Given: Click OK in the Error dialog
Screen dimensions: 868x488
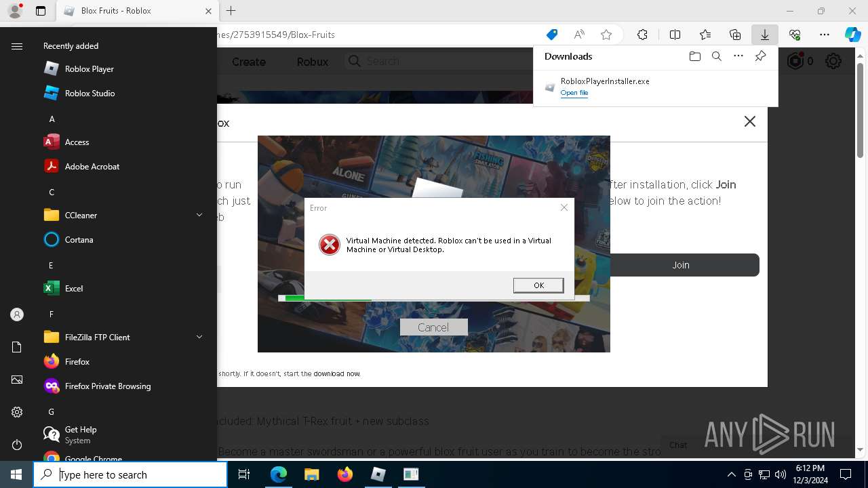Looking at the screenshot, I should coord(538,285).
